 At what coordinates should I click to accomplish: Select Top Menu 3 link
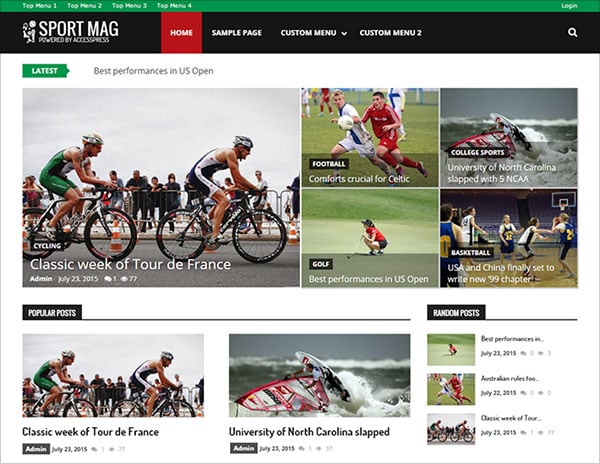[x=129, y=6]
